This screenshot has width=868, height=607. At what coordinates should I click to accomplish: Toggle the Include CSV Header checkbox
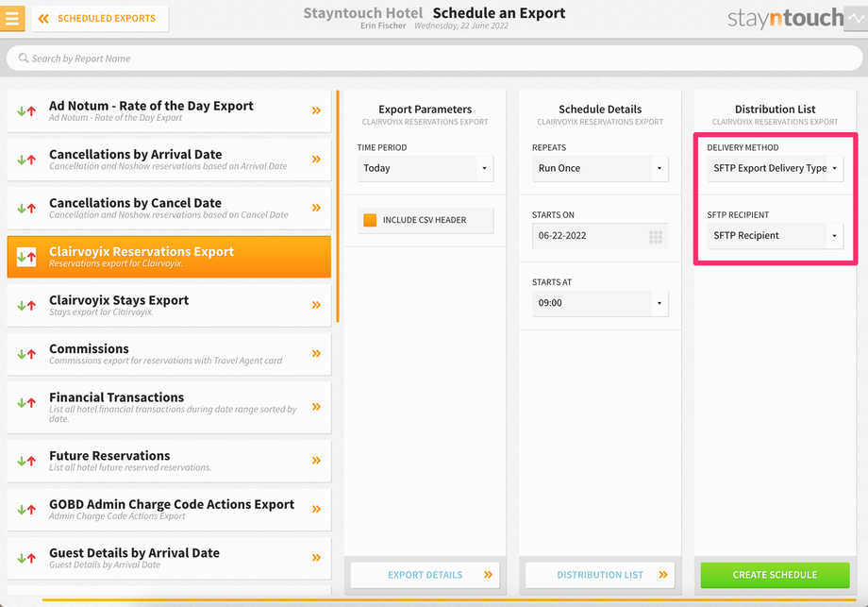point(370,220)
